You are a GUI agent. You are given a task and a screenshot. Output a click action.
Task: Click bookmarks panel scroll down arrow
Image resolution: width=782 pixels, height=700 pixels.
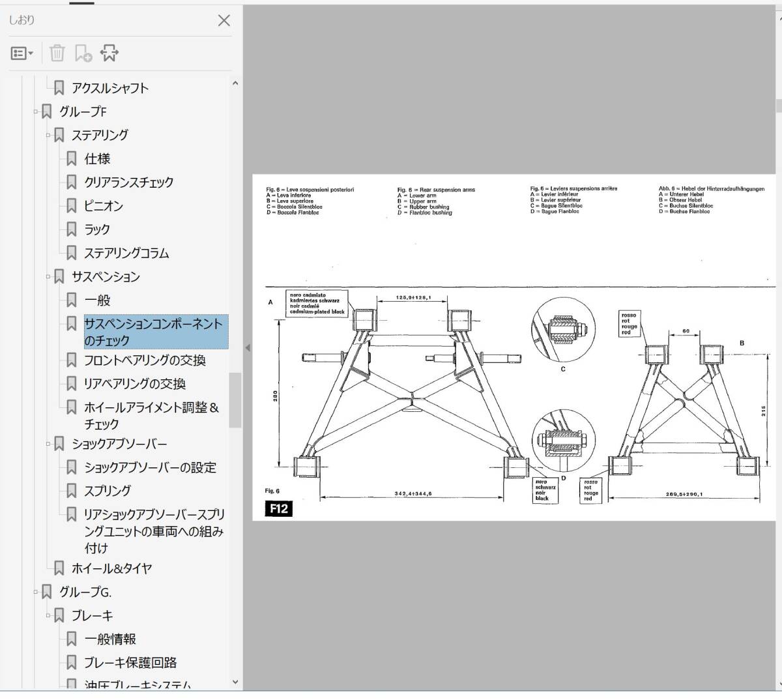click(235, 682)
